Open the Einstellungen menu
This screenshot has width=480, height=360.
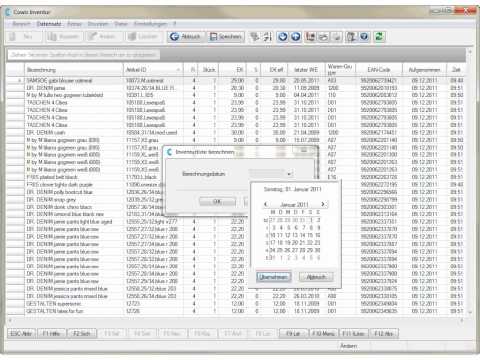[150, 24]
